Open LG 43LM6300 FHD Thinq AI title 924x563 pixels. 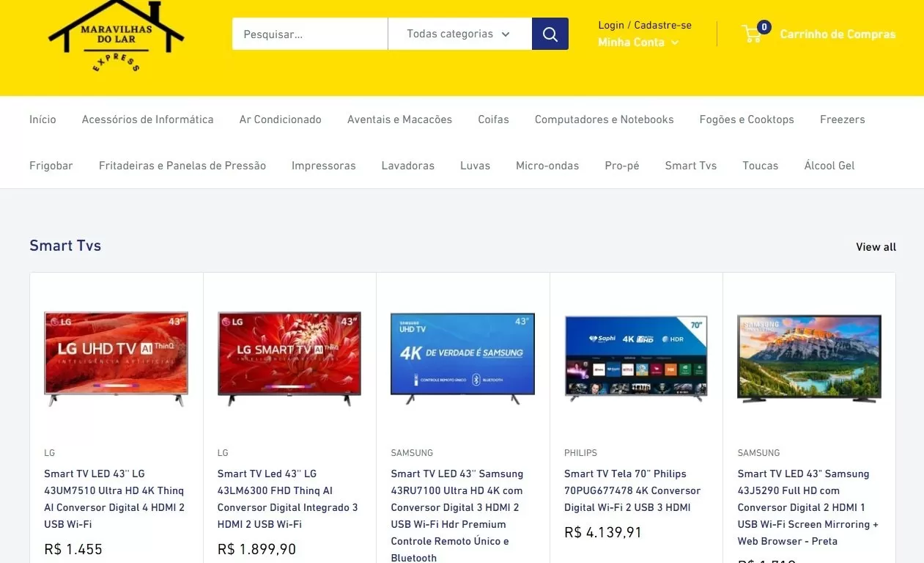point(289,499)
